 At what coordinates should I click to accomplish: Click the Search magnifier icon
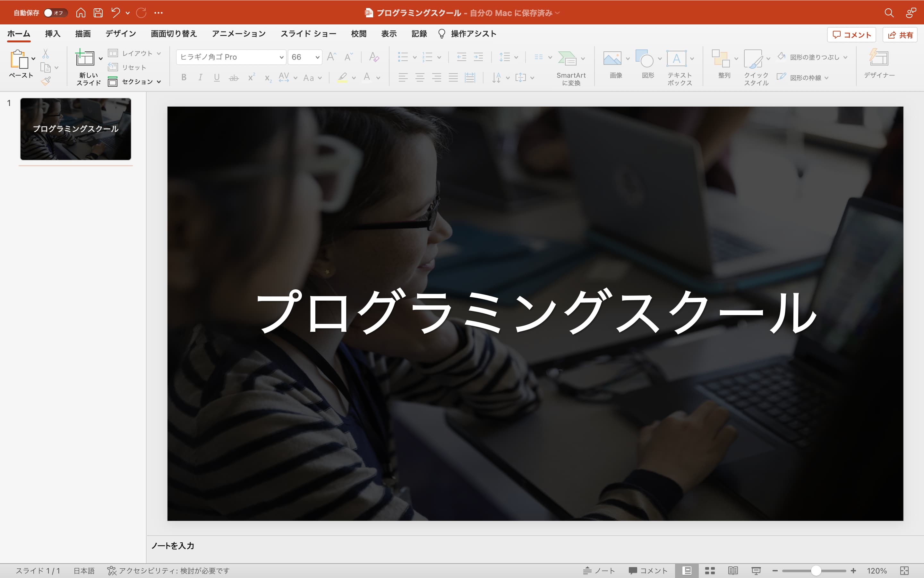889,13
